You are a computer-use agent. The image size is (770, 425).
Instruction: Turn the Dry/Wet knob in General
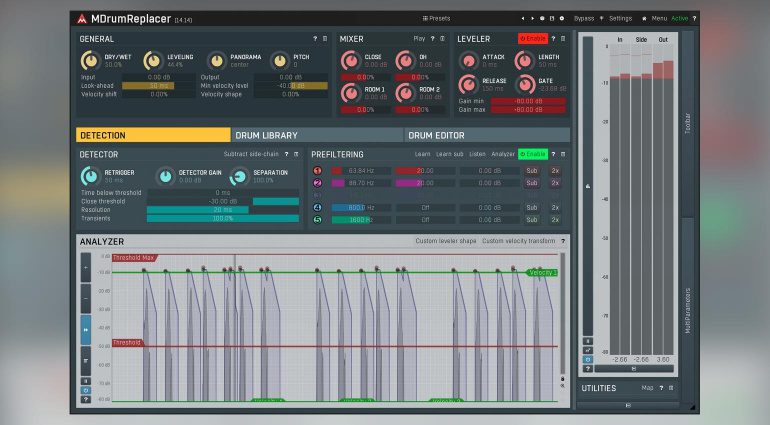[93, 62]
